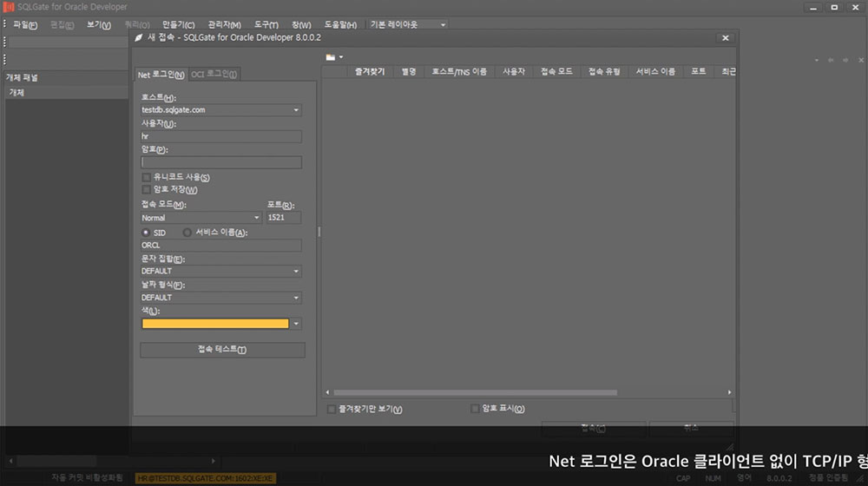Click the connection list horizontal scrollbar
Screen dimensions: 868x486
pos(475,392)
